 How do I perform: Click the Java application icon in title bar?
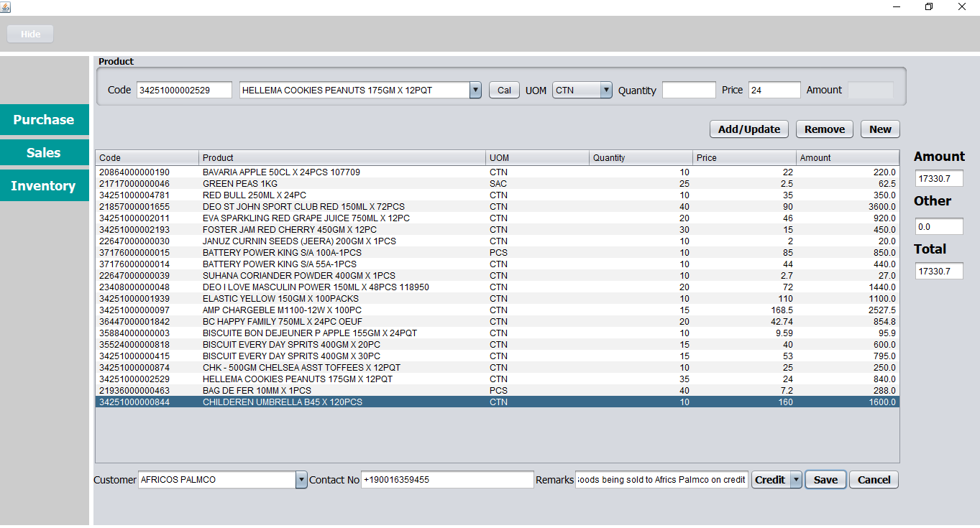click(6, 6)
